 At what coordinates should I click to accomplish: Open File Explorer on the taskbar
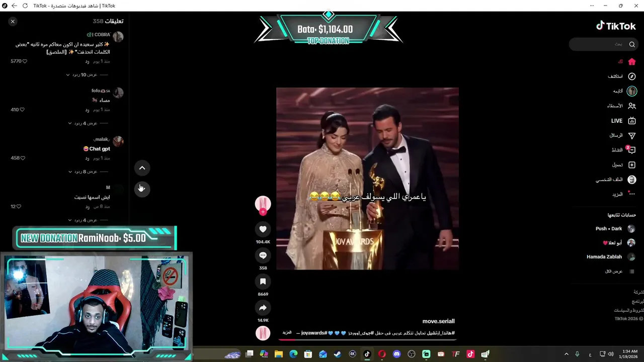[x=279, y=354]
